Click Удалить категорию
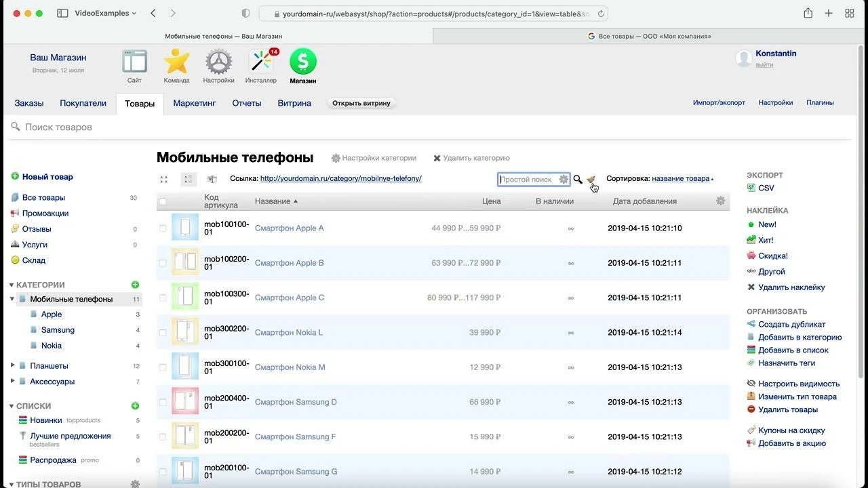The height and width of the screenshot is (488, 868). (x=471, y=158)
